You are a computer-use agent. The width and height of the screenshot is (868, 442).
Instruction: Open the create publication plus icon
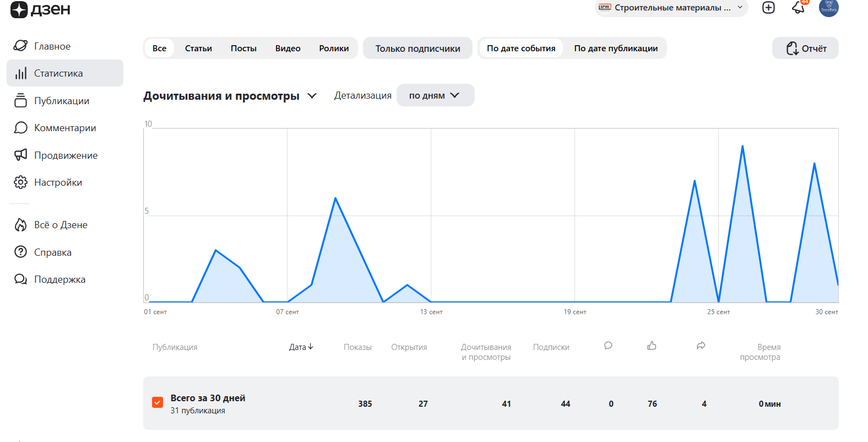[768, 7]
